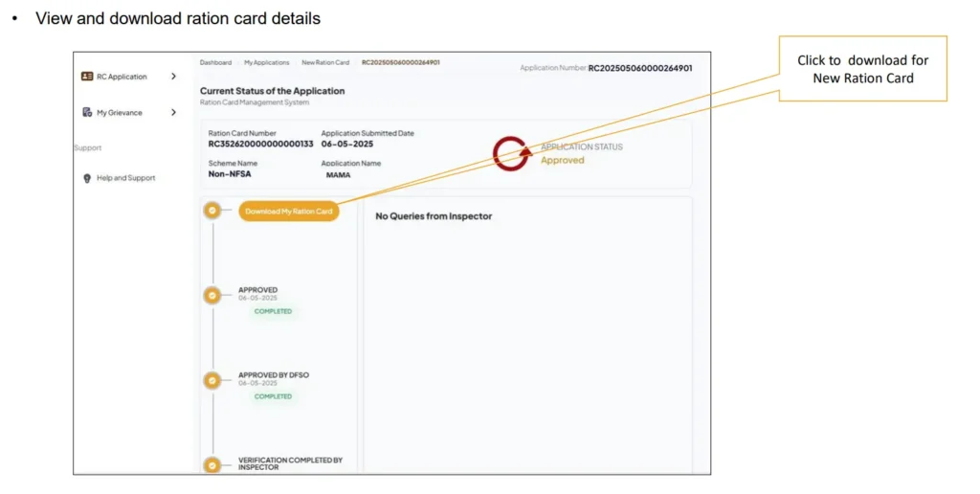Viewport: 980px width, 494px height.
Task: Download My Ration Card button
Action: [289, 212]
